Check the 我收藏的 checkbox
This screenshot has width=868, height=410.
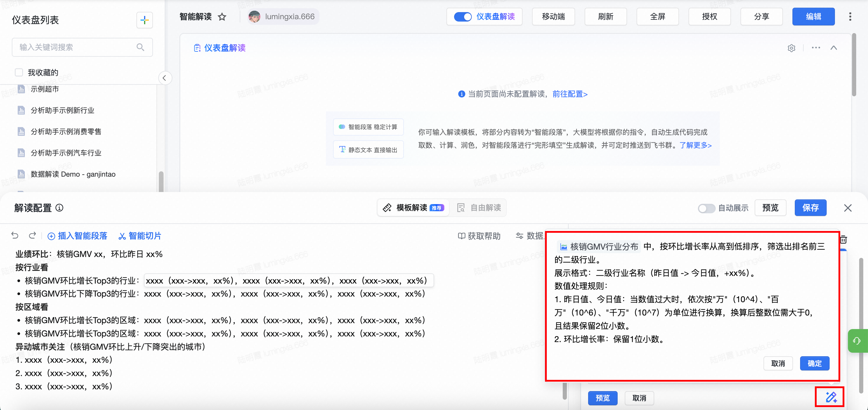pyautogui.click(x=19, y=72)
